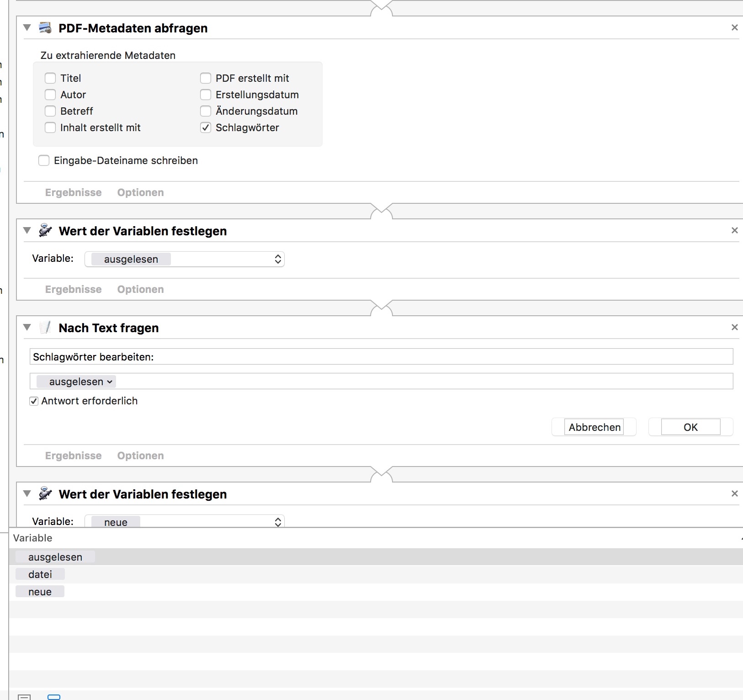Click icon of first Wert der Variablen festlegen action

tap(45, 231)
